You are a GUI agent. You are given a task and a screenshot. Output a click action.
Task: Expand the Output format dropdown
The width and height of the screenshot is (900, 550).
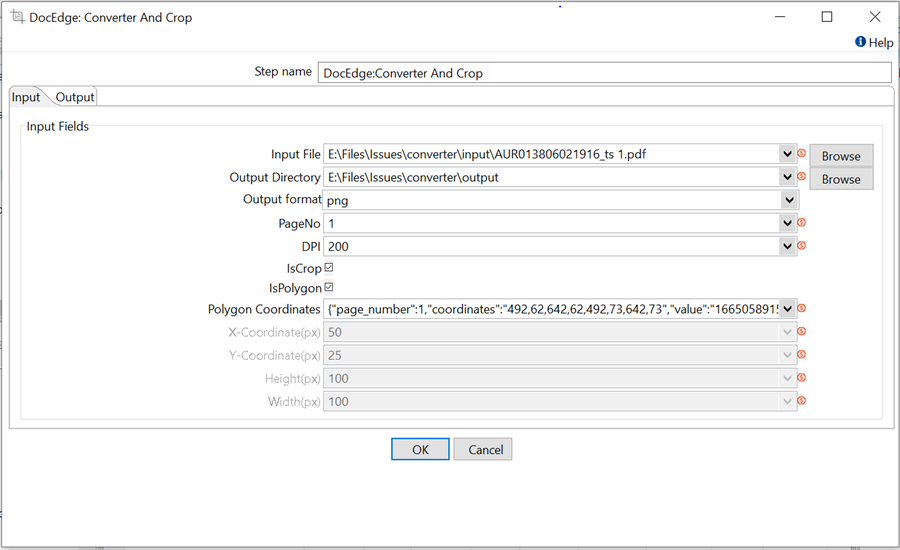pyautogui.click(x=788, y=200)
